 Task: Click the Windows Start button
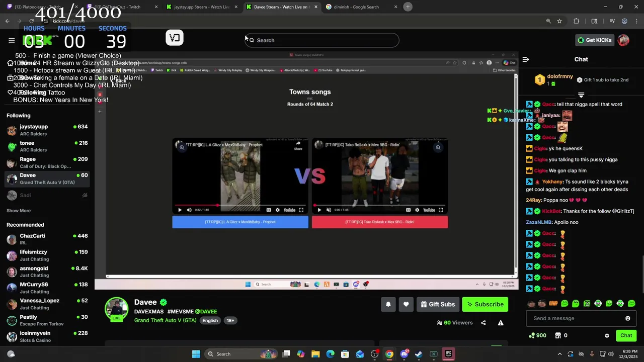(196, 354)
